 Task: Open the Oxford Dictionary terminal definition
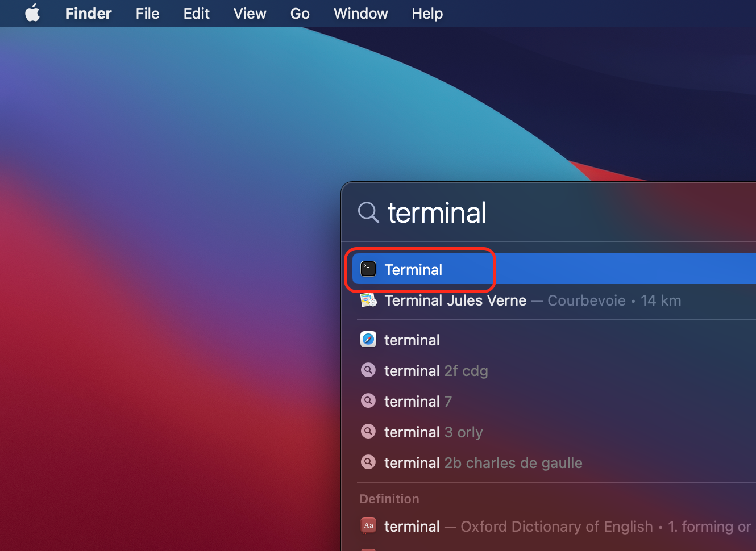tap(554, 527)
